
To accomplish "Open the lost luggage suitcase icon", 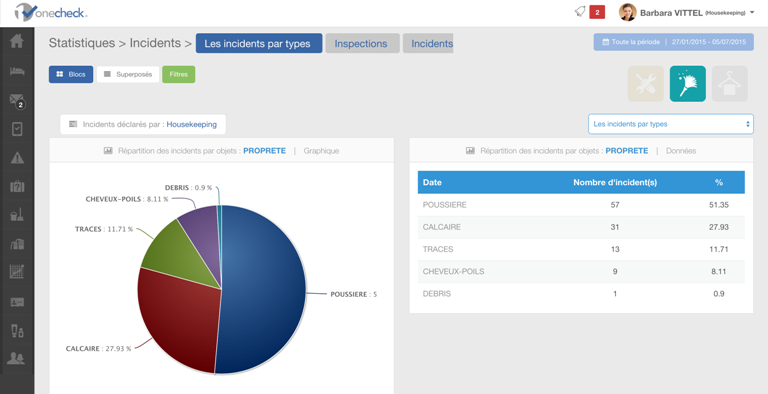I will tap(17, 186).
